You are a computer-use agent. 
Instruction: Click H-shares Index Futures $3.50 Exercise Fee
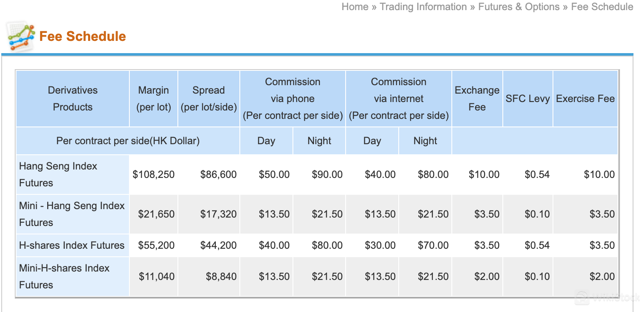602,245
